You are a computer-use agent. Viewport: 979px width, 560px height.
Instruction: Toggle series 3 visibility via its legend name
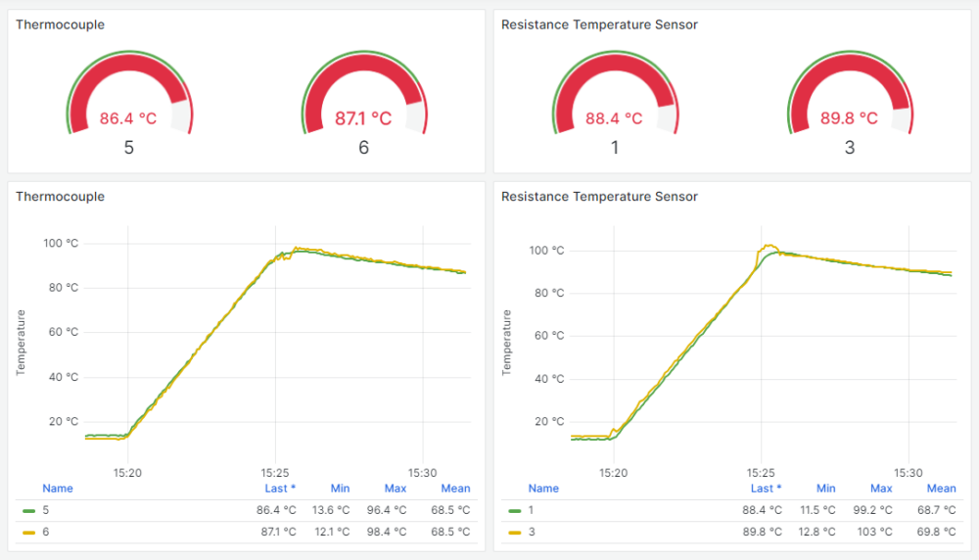532,532
